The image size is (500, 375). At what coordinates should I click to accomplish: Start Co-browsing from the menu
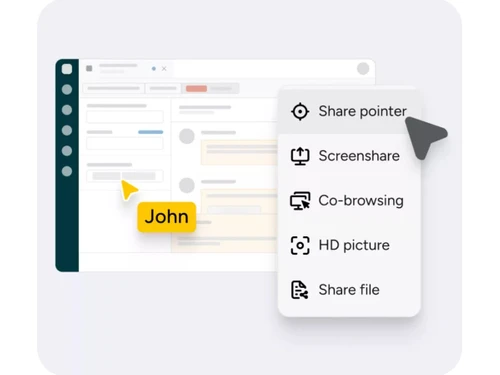tap(349, 201)
